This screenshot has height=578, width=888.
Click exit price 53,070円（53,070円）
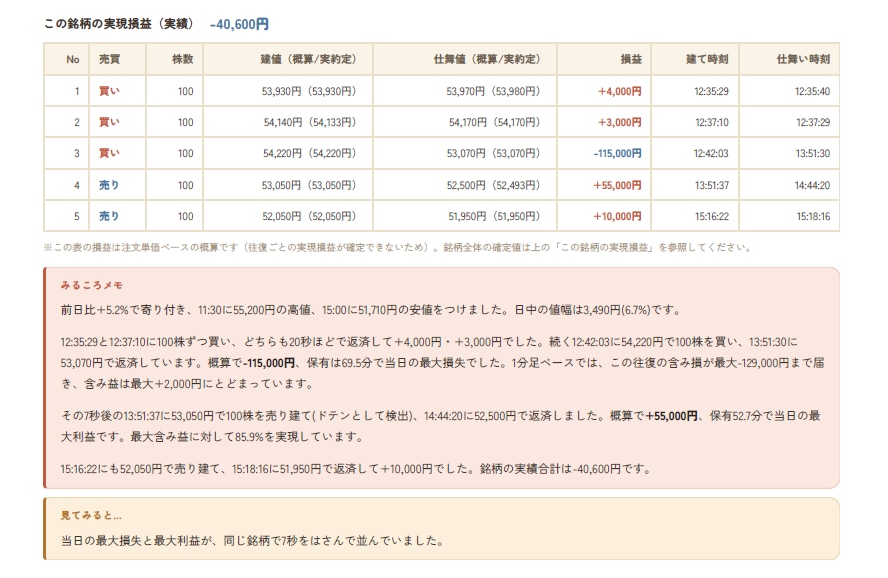point(496,153)
